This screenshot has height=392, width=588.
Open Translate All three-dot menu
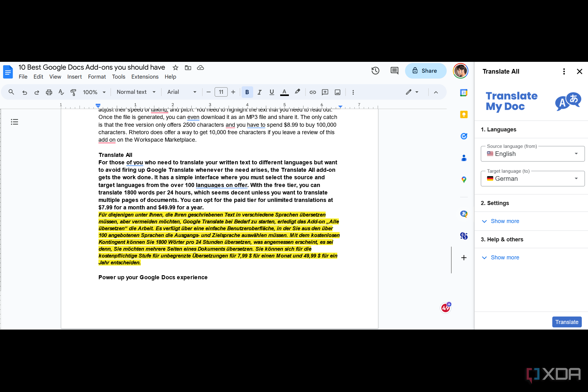coord(564,71)
